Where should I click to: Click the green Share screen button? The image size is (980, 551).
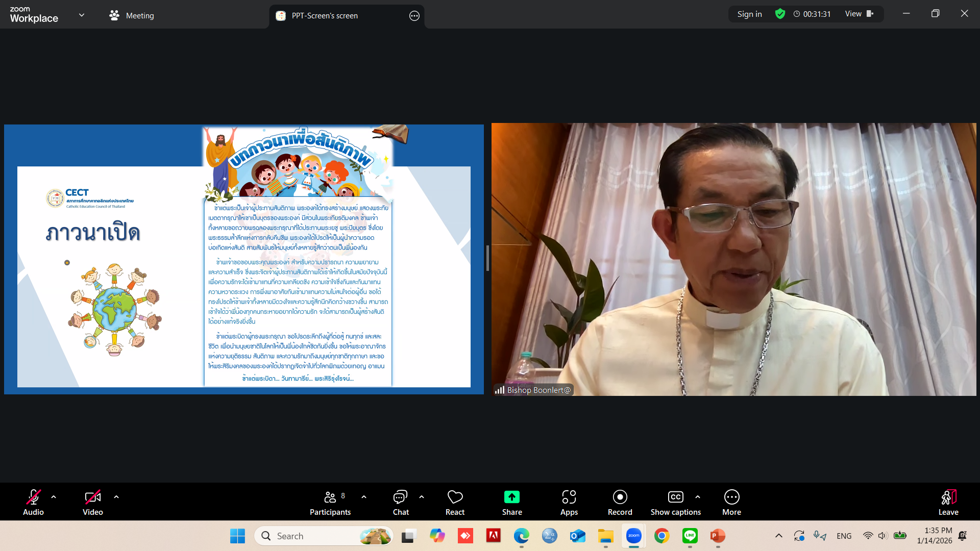click(511, 503)
